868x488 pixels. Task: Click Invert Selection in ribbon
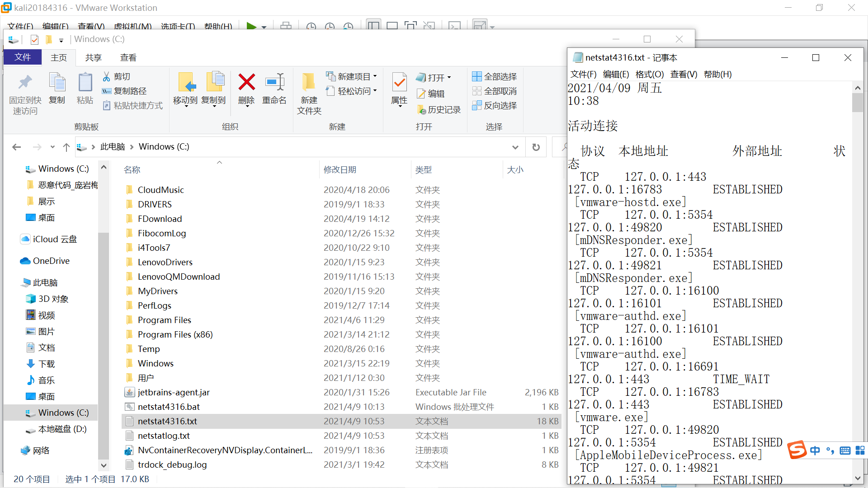(x=494, y=105)
